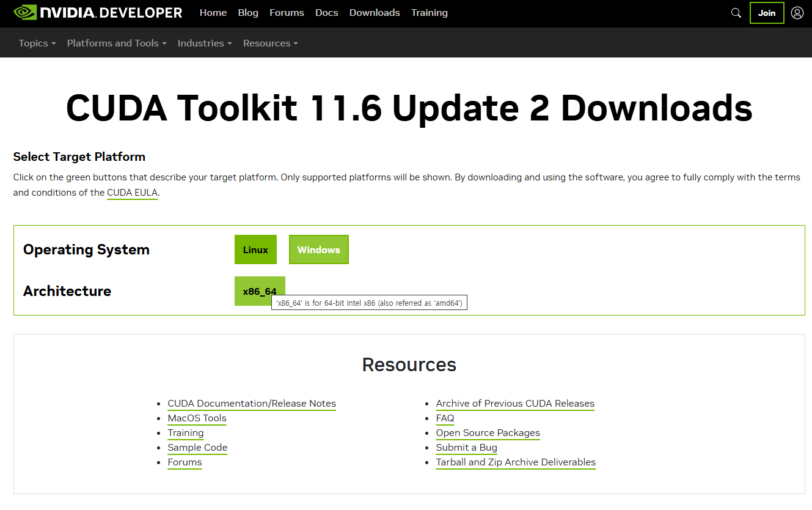Viewport: 812px width, 510px height.
Task: Choose the x86_64 architecture button
Action: (260, 291)
